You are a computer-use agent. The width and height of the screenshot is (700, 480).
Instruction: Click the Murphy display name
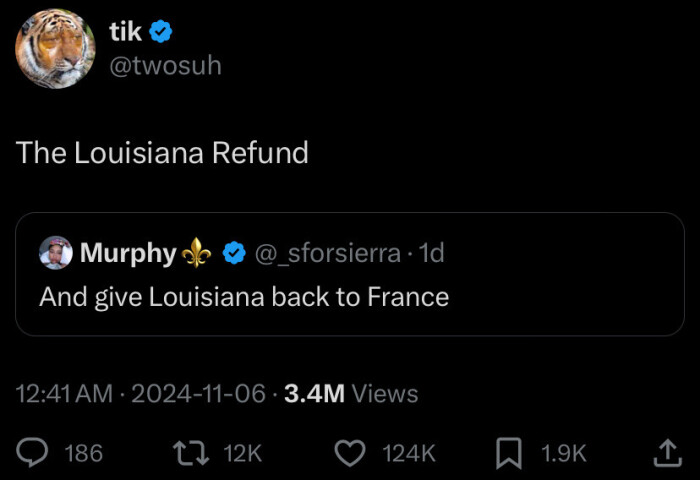[x=127, y=254]
